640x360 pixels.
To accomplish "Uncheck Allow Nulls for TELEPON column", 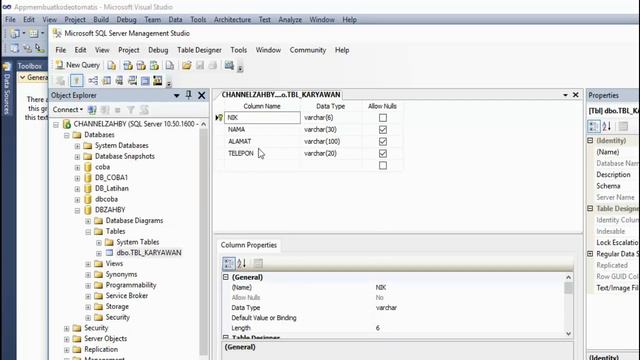I will click(x=382, y=153).
